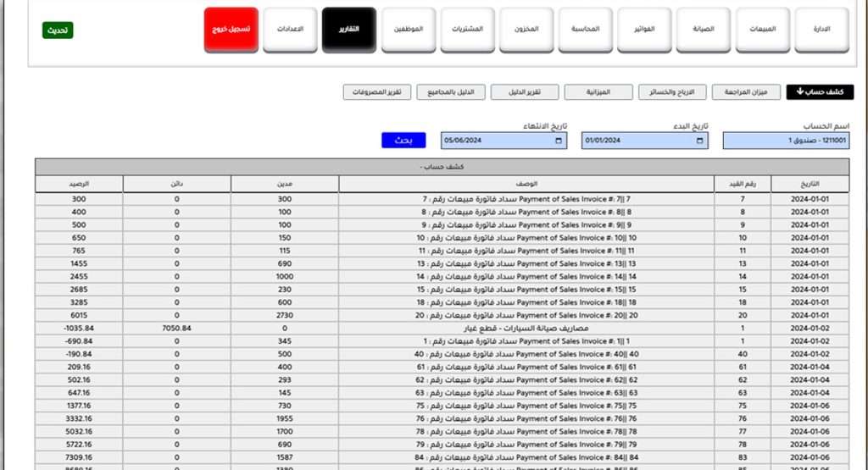Open the الادارة administration module
Image resolution: width=868 pixels, height=470 pixels.
[x=821, y=30]
